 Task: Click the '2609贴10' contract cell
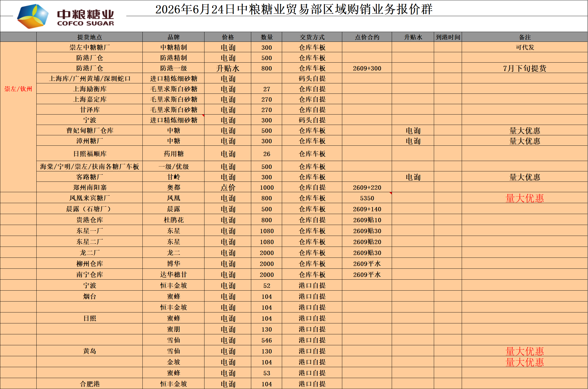pyautogui.click(x=367, y=220)
